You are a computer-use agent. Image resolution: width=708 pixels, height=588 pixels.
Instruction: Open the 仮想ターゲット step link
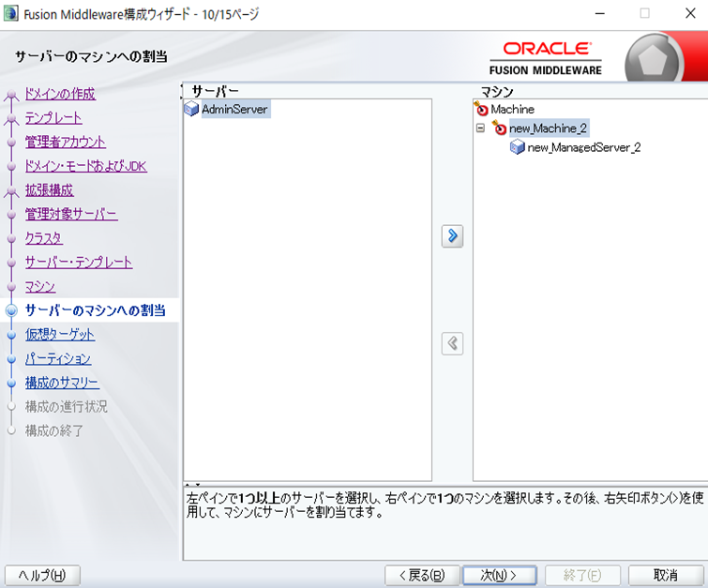click(x=60, y=335)
